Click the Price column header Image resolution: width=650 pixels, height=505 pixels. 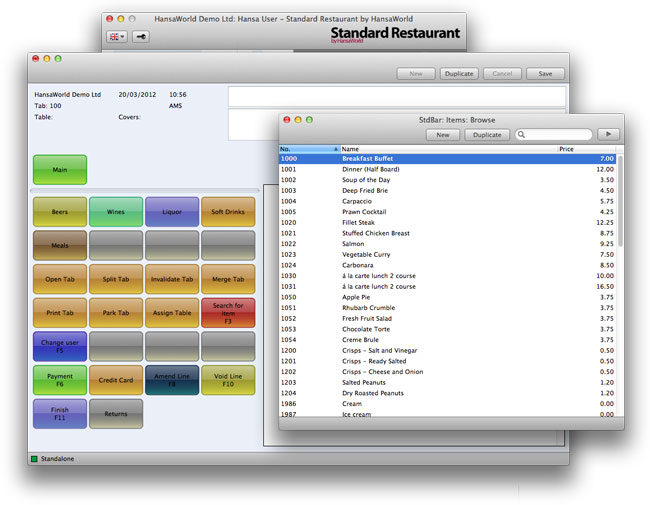[587, 149]
